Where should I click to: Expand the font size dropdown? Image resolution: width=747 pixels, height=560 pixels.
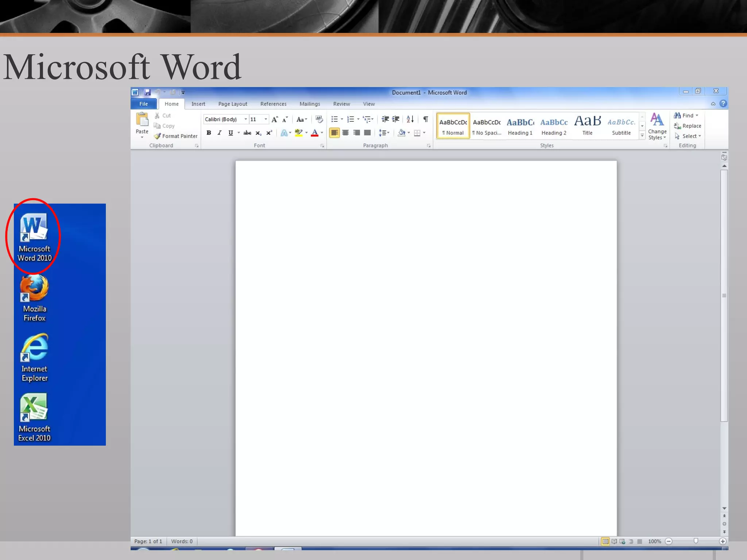pyautogui.click(x=266, y=119)
